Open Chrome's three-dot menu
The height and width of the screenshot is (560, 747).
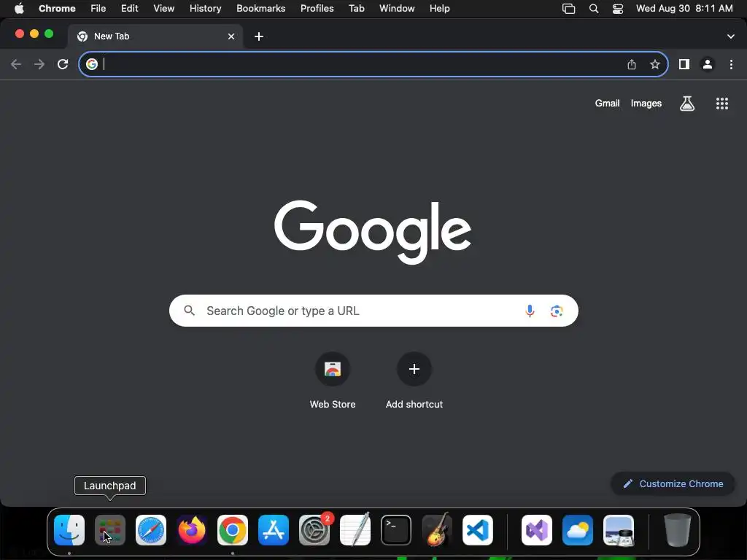tap(731, 64)
